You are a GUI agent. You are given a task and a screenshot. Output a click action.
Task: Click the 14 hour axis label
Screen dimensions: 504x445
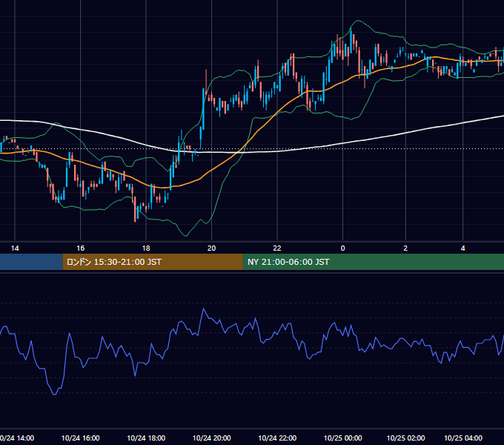coord(15,248)
